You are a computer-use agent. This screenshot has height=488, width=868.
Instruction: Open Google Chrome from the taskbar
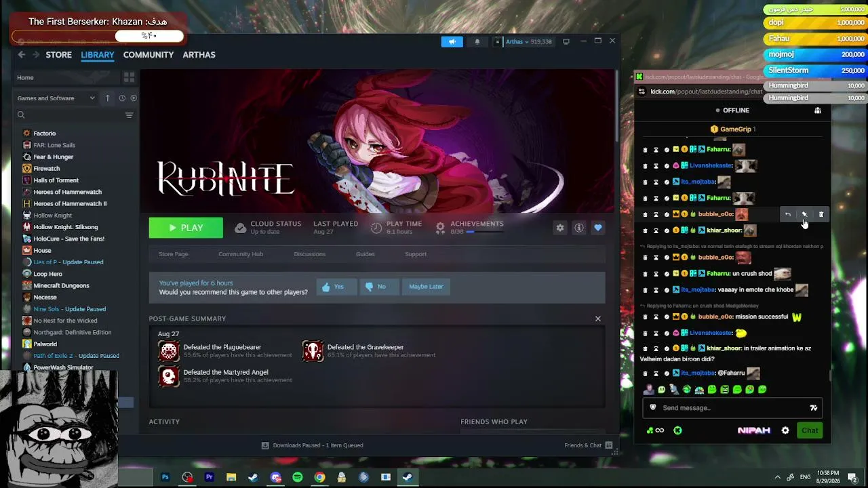(319, 477)
